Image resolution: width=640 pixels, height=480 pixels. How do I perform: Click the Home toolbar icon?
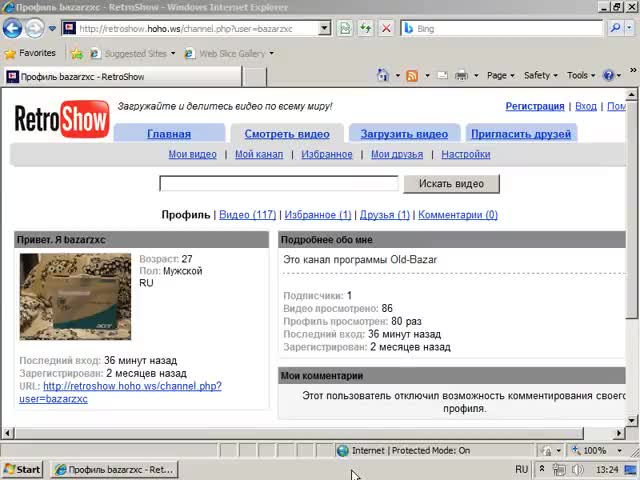click(383, 75)
